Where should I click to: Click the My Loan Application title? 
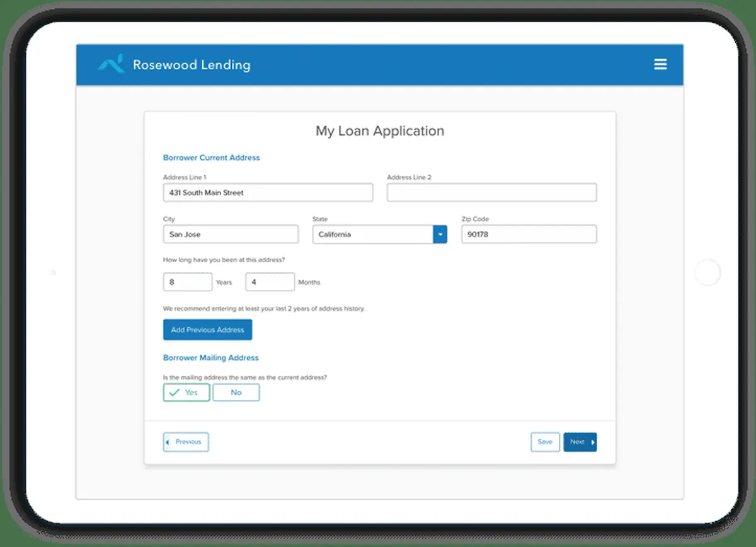point(380,131)
